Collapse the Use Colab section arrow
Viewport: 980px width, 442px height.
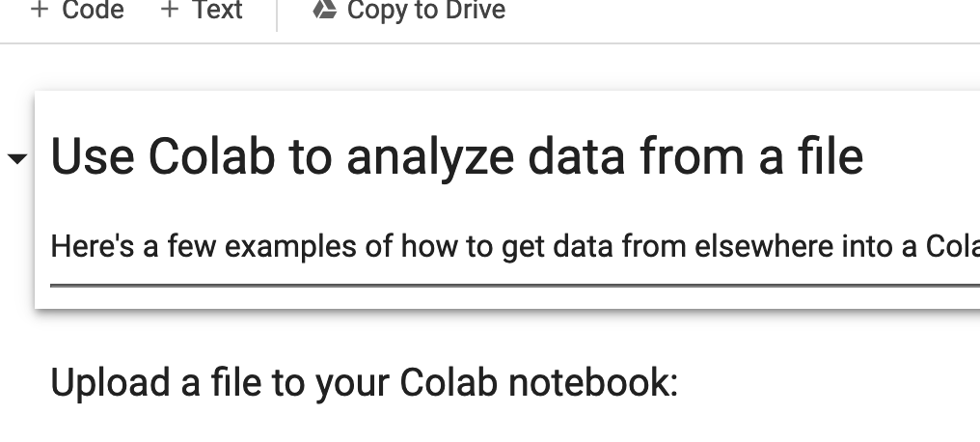click(17, 159)
